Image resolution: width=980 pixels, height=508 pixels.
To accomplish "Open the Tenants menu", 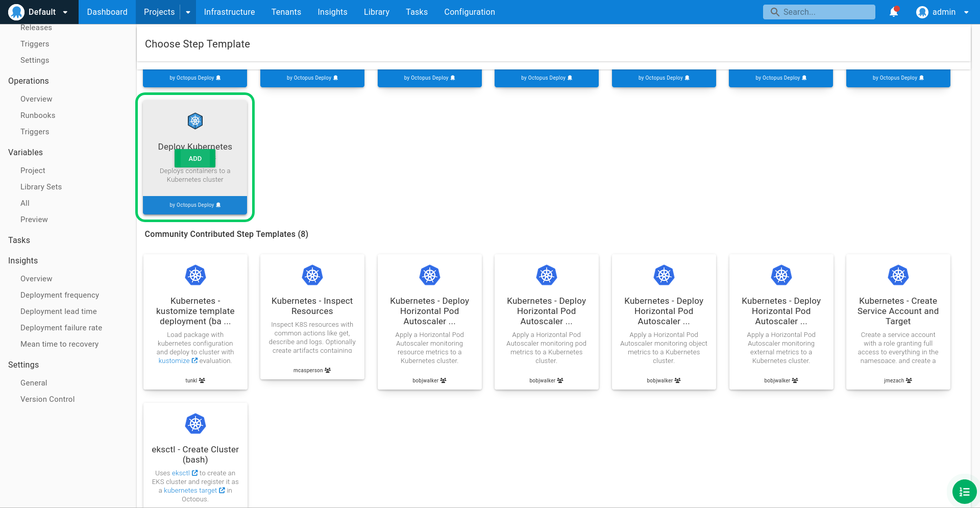I will (x=286, y=12).
